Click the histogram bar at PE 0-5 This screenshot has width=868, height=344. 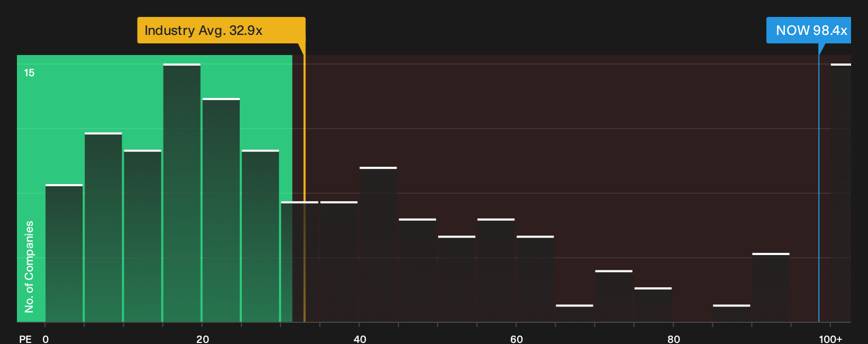(64, 253)
